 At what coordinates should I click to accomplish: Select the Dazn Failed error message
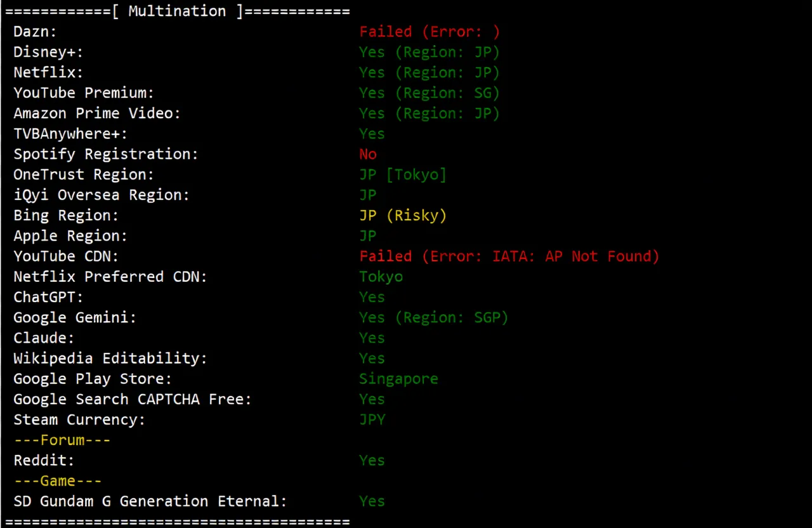point(429,31)
